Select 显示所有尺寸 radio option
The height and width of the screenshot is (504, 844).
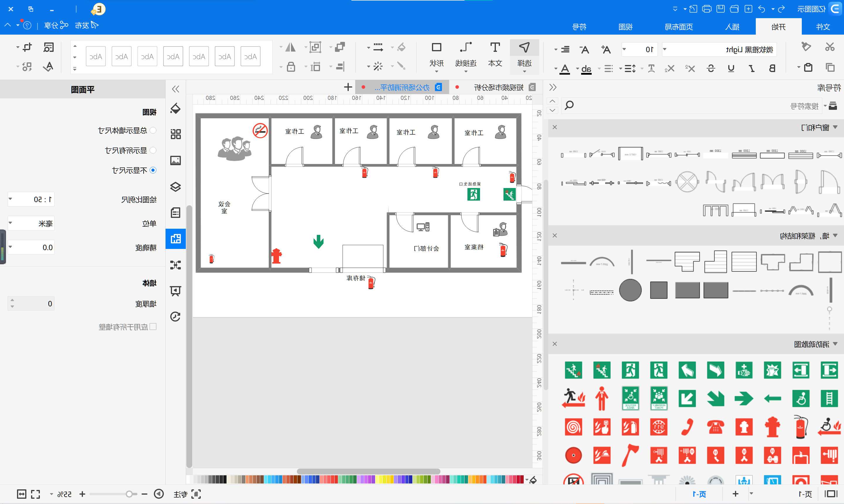[153, 150]
